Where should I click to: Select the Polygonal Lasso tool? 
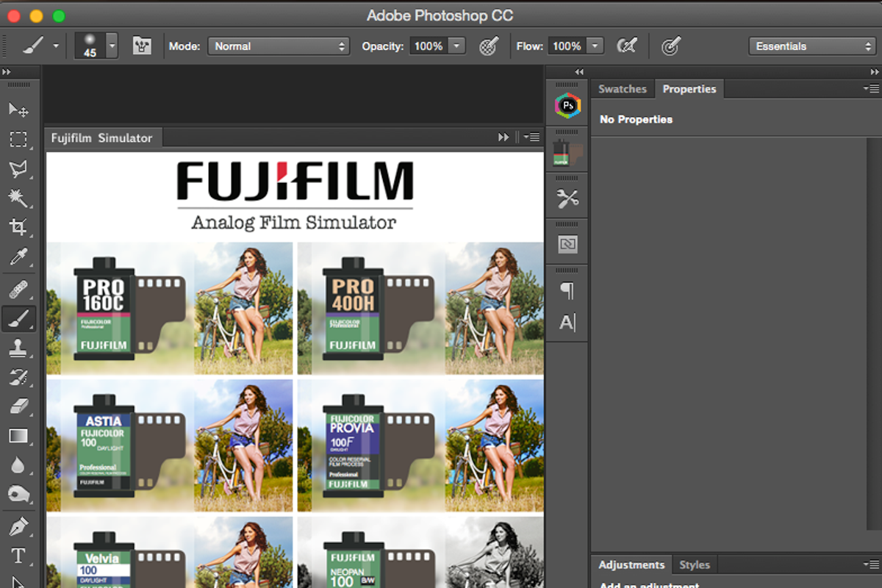click(18, 169)
